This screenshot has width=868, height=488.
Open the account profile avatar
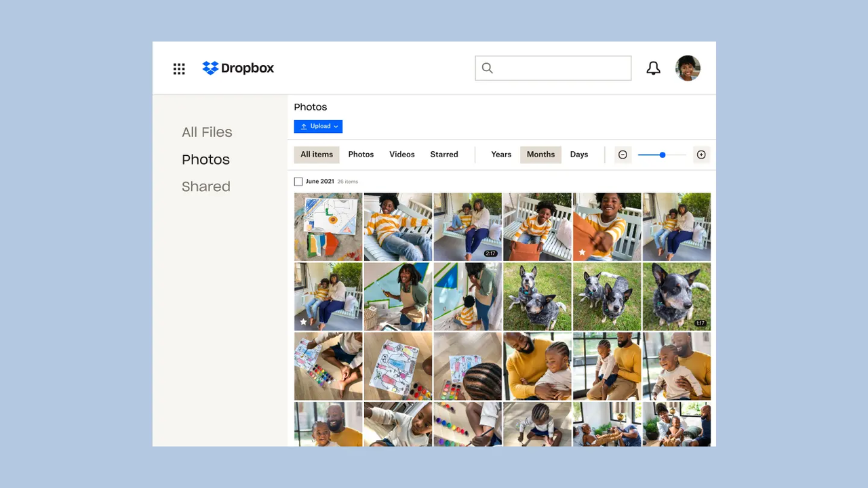coord(688,68)
